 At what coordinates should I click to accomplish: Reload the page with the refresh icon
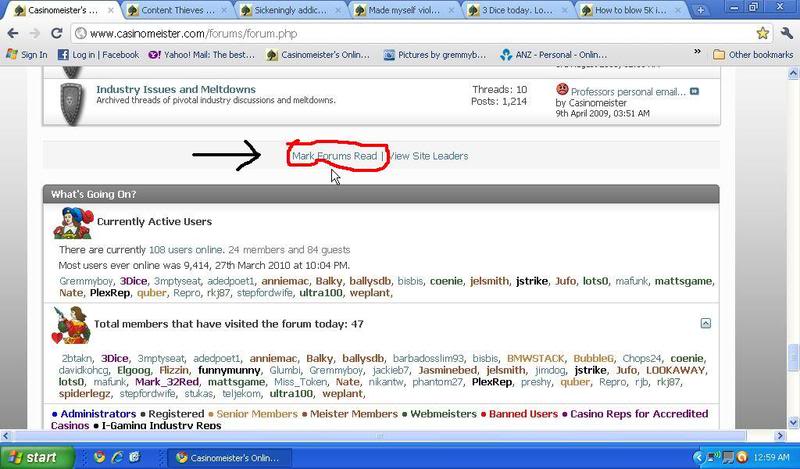pyautogui.click(x=57, y=34)
